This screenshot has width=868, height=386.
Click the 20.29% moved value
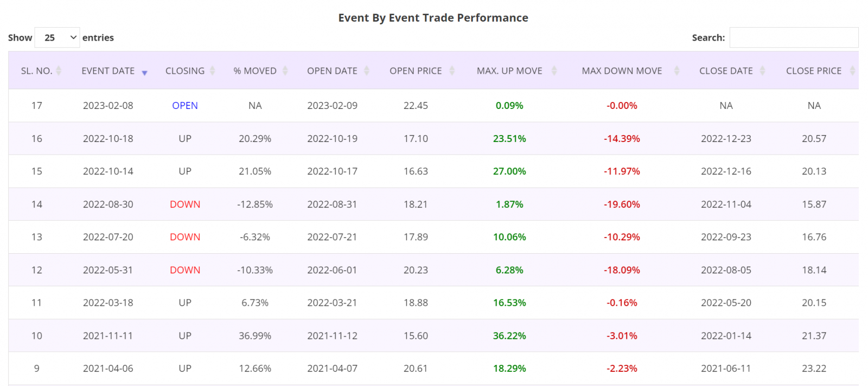255,139
